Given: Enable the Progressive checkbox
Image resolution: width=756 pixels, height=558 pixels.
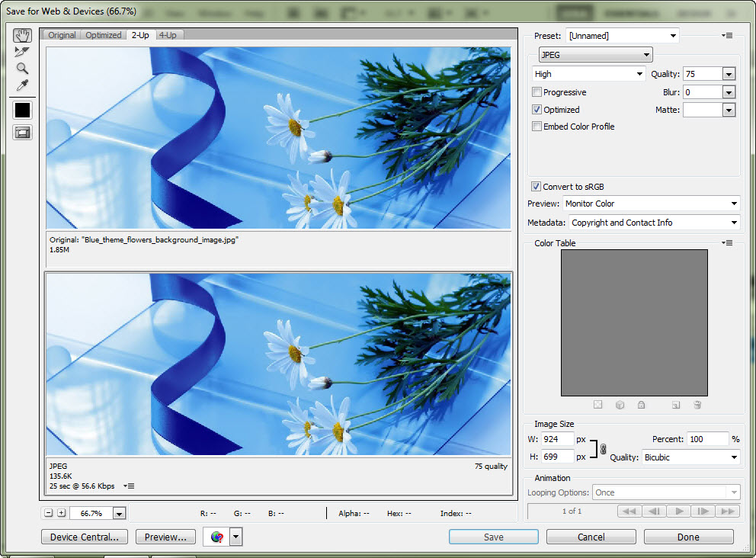Looking at the screenshot, I should point(537,92).
